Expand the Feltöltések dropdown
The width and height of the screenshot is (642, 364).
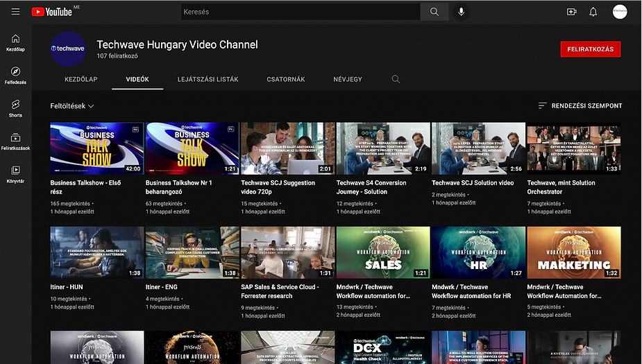point(72,106)
